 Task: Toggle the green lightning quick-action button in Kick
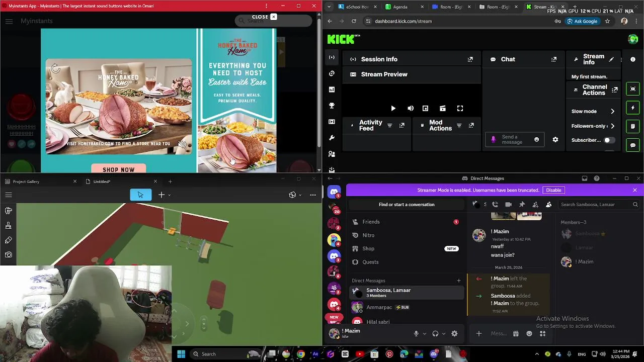tap(633, 108)
